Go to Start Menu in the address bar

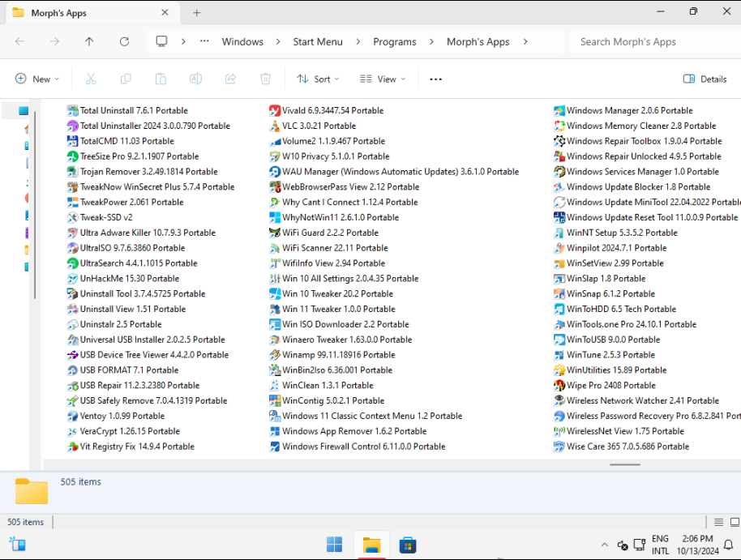[x=318, y=41]
